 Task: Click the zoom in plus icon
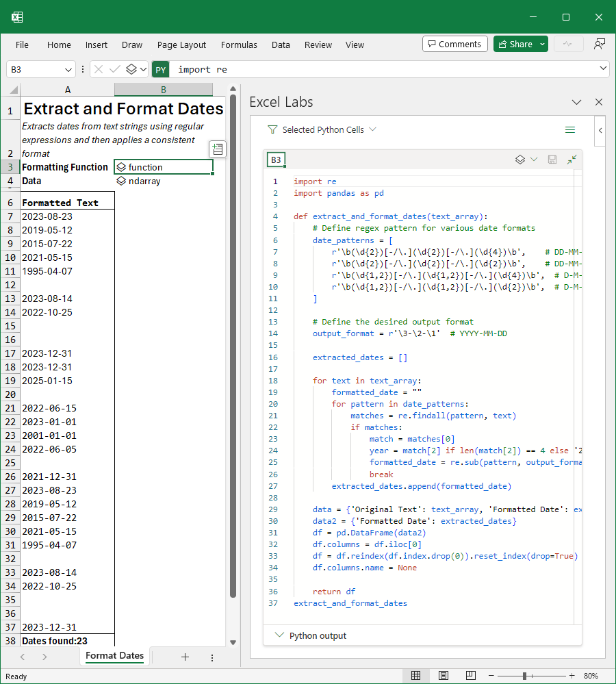tap(571, 676)
